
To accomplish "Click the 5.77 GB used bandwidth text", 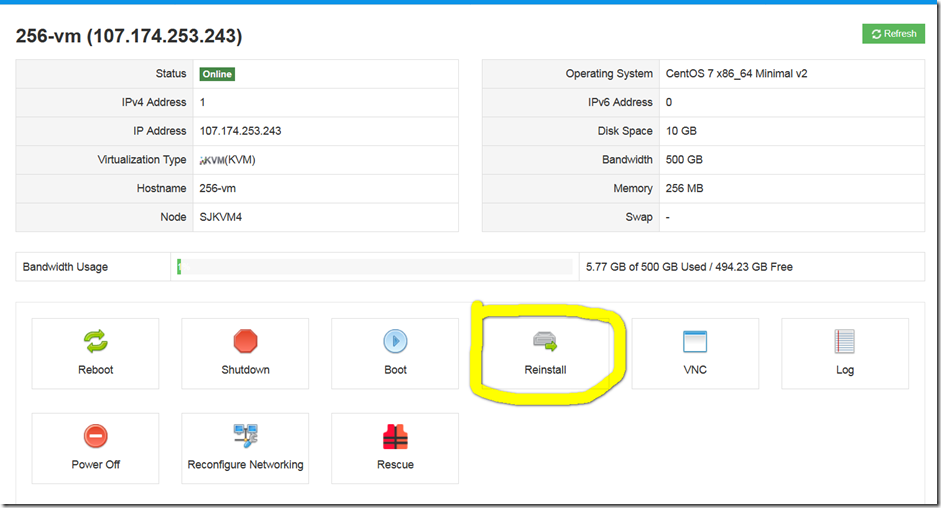I will coord(689,267).
